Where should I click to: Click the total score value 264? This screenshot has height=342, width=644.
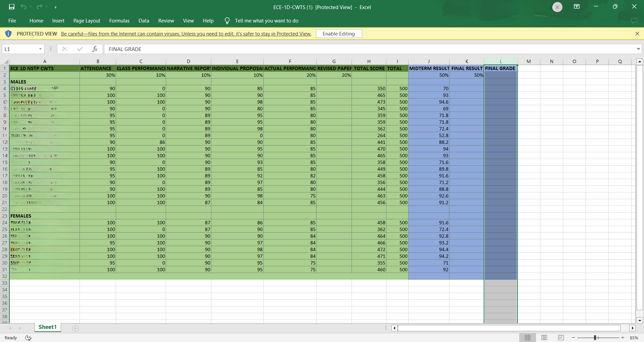(x=369, y=135)
